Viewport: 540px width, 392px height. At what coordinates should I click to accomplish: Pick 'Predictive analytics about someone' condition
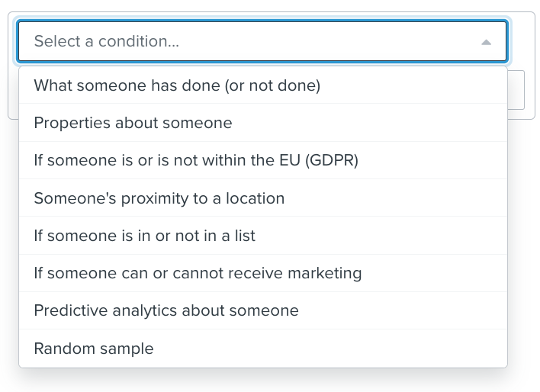[166, 310]
